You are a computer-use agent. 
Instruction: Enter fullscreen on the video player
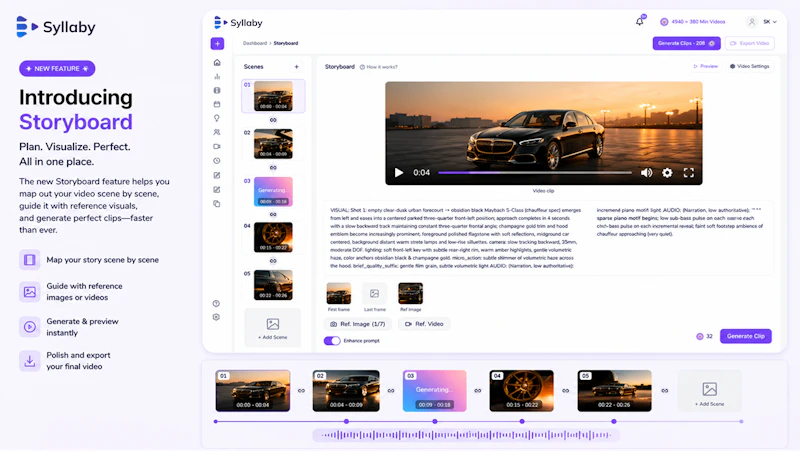(689, 172)
